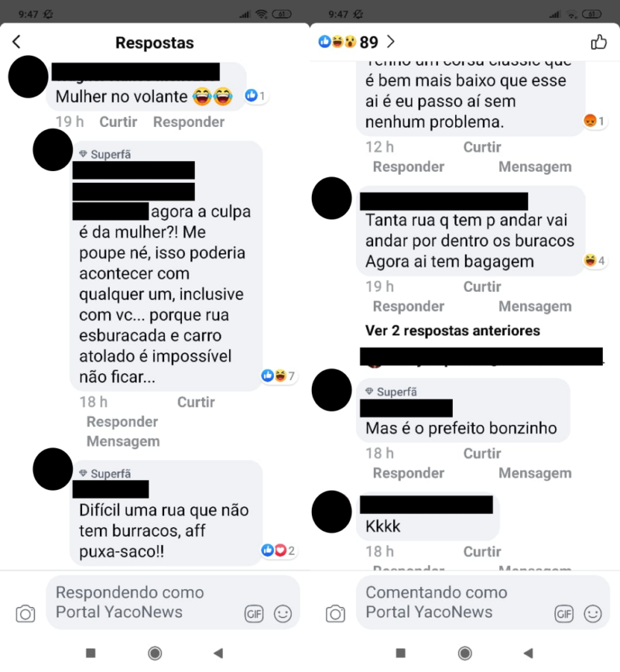Screen dimensions: 620x672
Task: Open GIF picker in left reply bar
Action: [x=254, y=615]
